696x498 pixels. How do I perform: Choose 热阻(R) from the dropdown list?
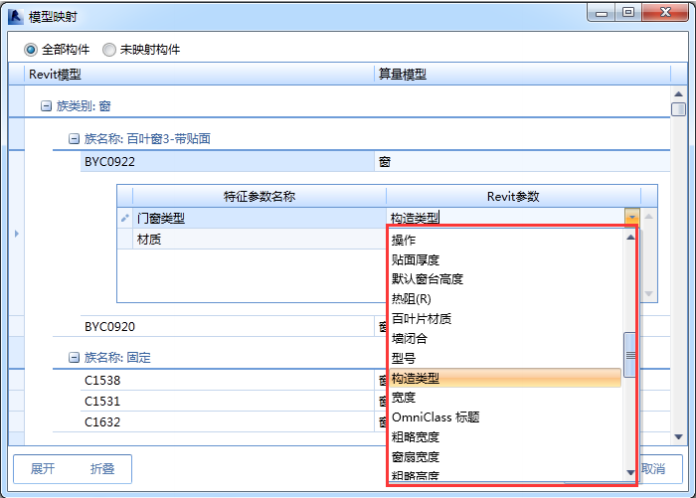[505, 299]
